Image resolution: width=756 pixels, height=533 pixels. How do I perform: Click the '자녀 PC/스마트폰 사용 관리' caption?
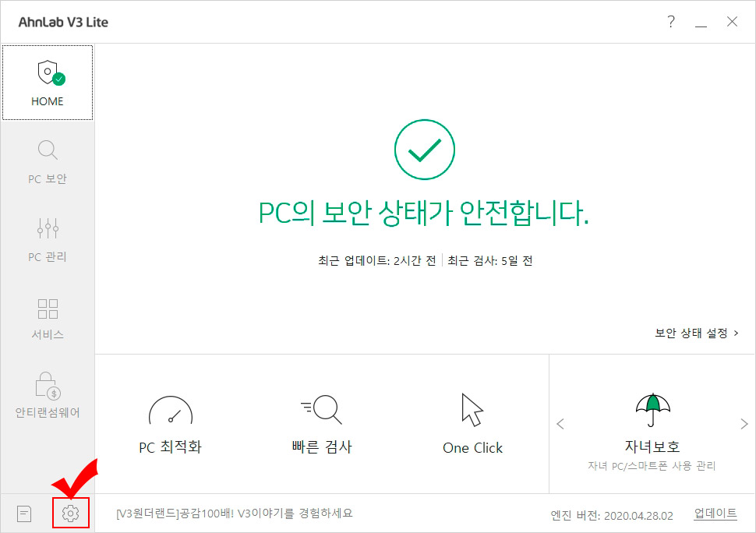tap(652, 465)
